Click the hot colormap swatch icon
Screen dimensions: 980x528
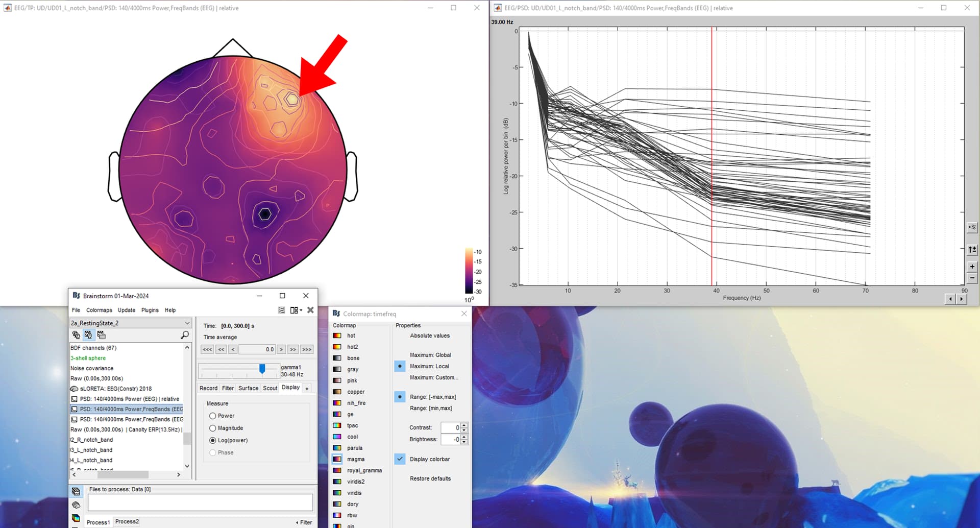tap(337, 335)
